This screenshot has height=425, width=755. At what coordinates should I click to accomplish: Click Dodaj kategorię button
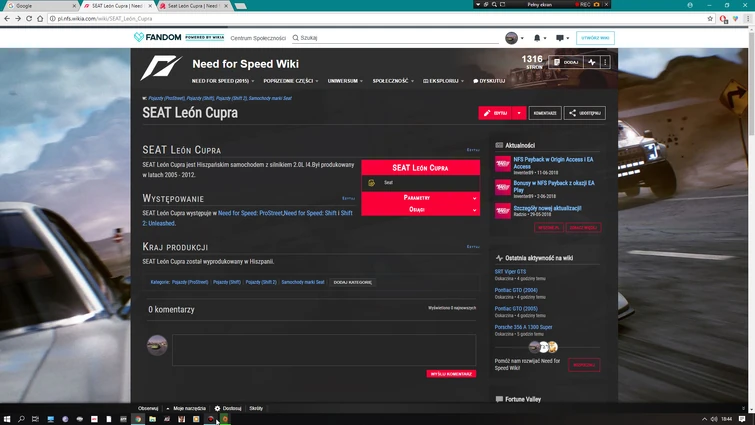click(352, 283)
